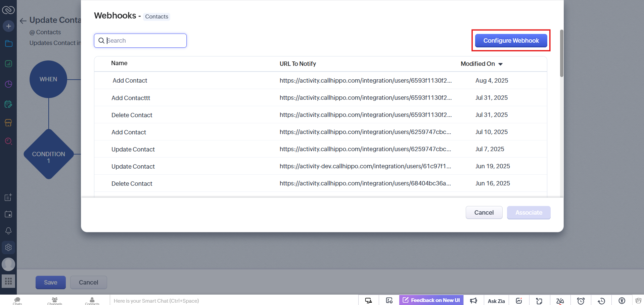Click the looped-arrow icon left of the Zia icon
This screenshot has width=644, height=305.
pos(539,301)
